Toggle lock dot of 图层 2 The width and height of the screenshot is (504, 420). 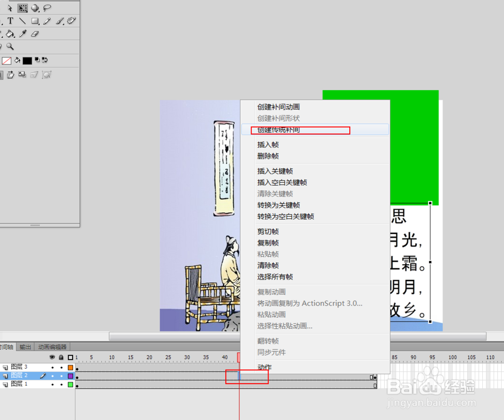pos(61,376)
